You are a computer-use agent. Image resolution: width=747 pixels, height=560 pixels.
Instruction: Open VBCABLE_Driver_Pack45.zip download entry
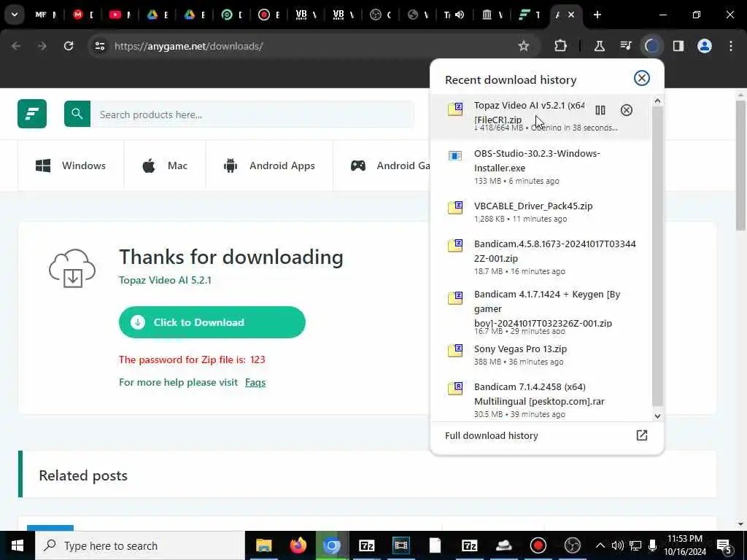541,212
